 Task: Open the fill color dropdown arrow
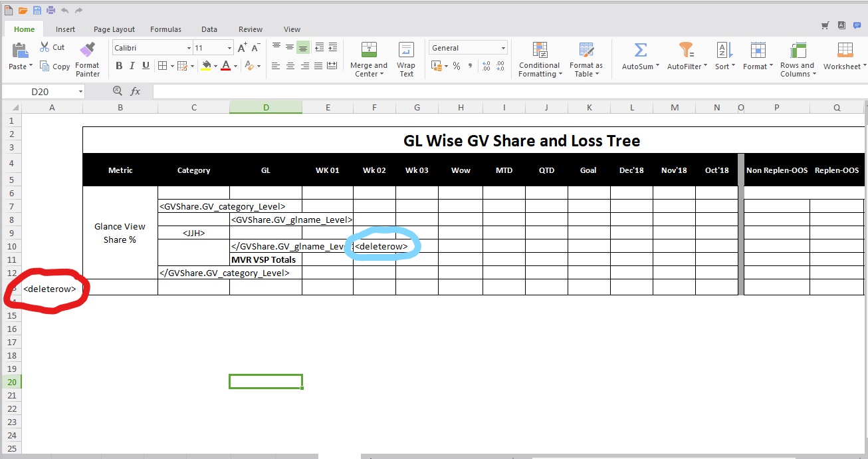(x=216, y=67)
